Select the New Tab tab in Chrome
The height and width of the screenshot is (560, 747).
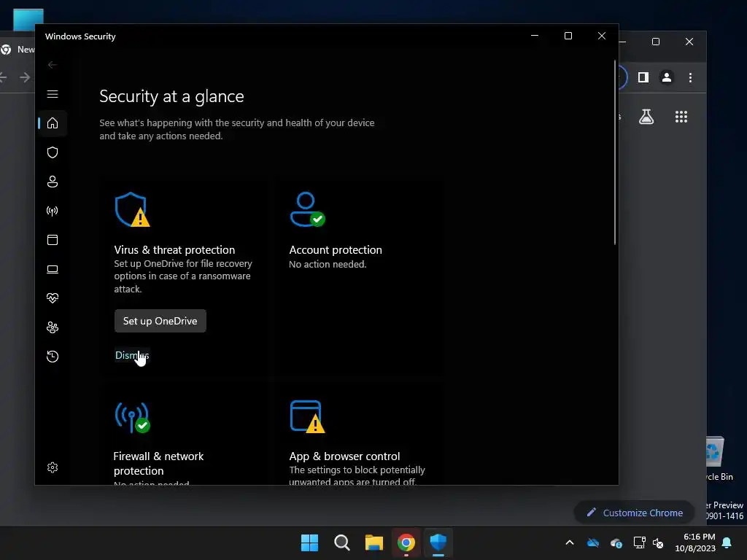pyautogui.click(x=18, y=49)
